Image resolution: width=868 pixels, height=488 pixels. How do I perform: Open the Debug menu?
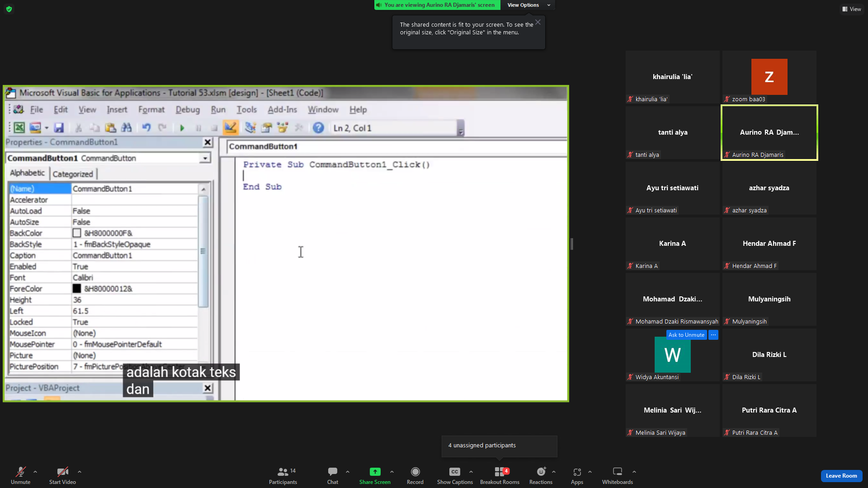point(188,109)
